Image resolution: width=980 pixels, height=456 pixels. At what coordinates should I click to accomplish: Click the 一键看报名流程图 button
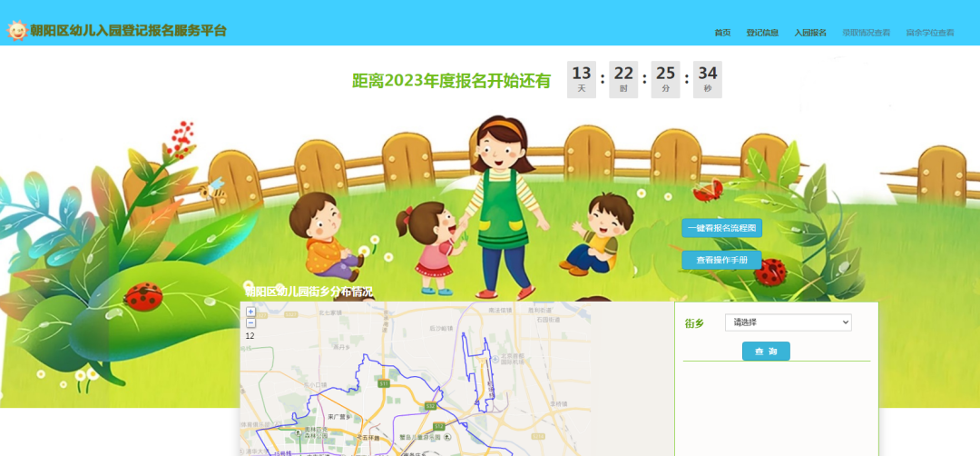point(721,228)
